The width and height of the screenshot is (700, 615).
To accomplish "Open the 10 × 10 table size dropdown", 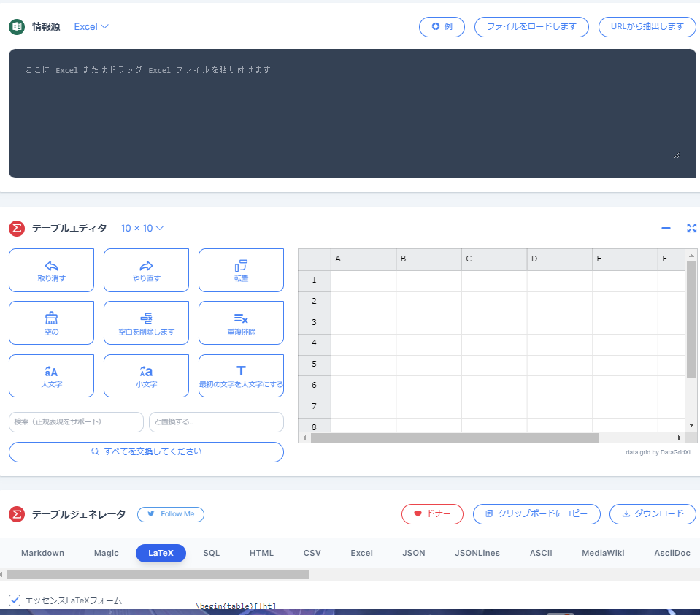I will point(142,228).
